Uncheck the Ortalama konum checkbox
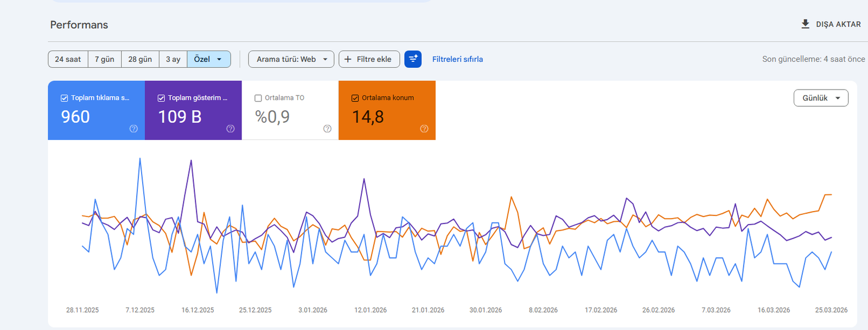 click(355, 98)
